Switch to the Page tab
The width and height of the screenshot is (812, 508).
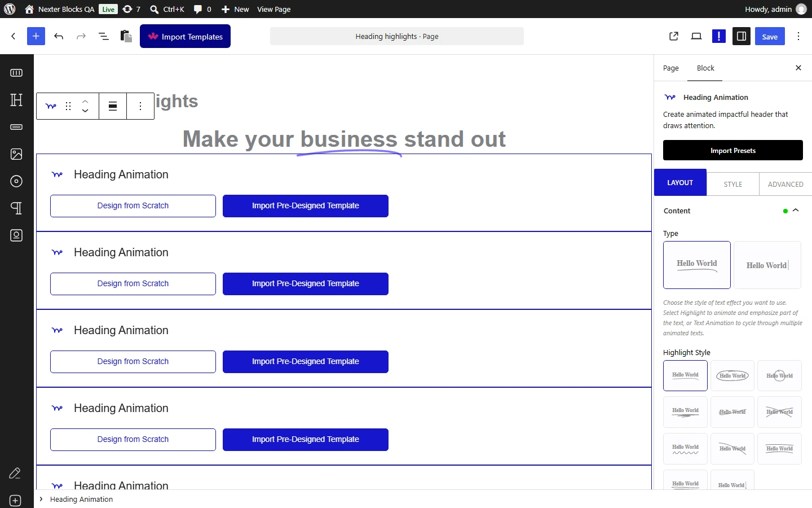click(x=671, y=68)
